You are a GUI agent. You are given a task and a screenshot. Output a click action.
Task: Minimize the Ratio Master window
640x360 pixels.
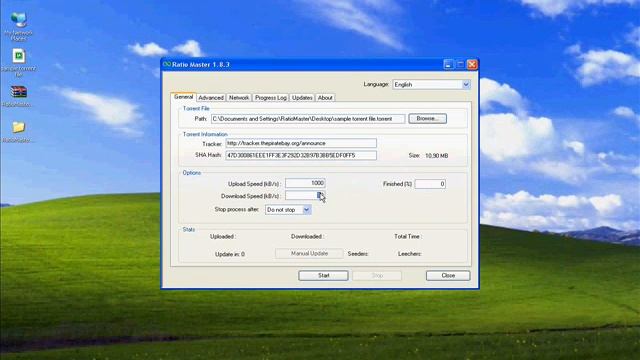click(x=448, y=64)
